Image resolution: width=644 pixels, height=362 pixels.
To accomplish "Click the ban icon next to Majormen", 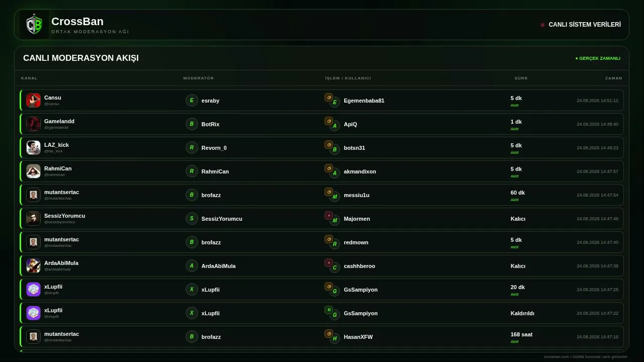I will [329, 215].
